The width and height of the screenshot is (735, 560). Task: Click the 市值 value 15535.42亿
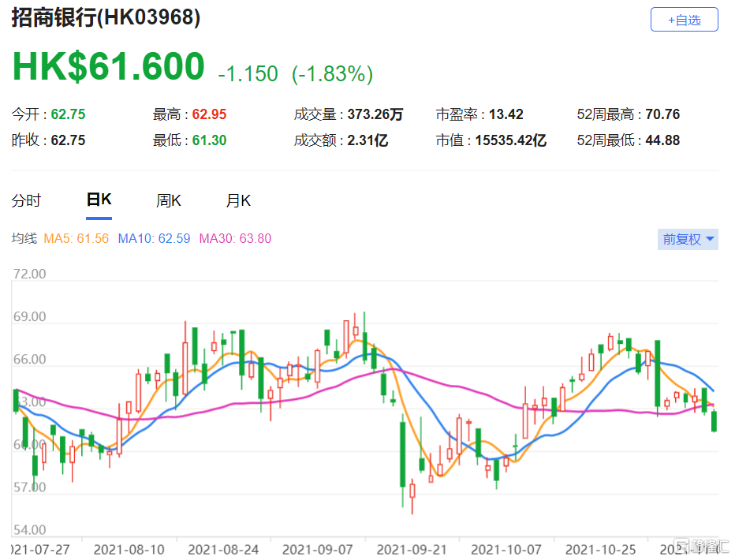click(510, 140)
